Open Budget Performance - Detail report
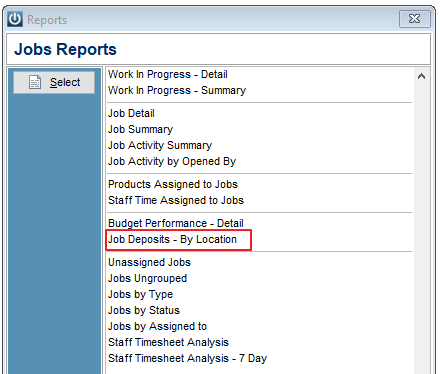This screenshot has height=374, width=440. click(x=176, y=223)
